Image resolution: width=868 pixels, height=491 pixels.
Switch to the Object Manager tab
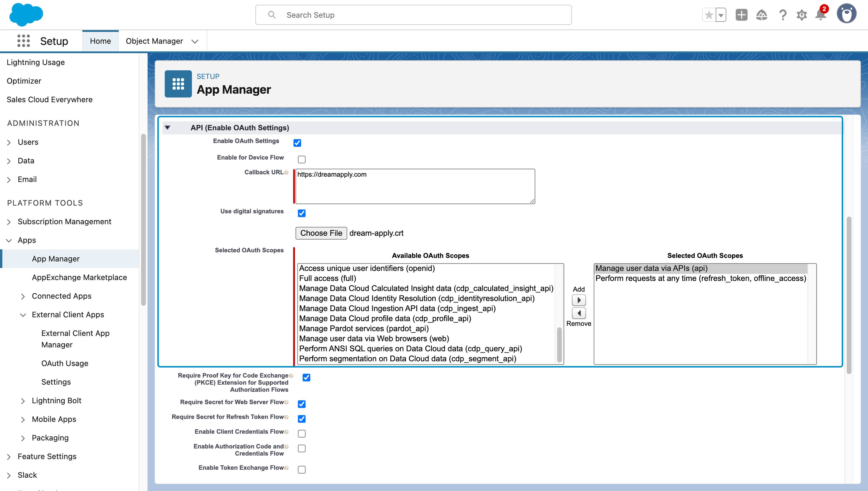click(x=154, y=41)
